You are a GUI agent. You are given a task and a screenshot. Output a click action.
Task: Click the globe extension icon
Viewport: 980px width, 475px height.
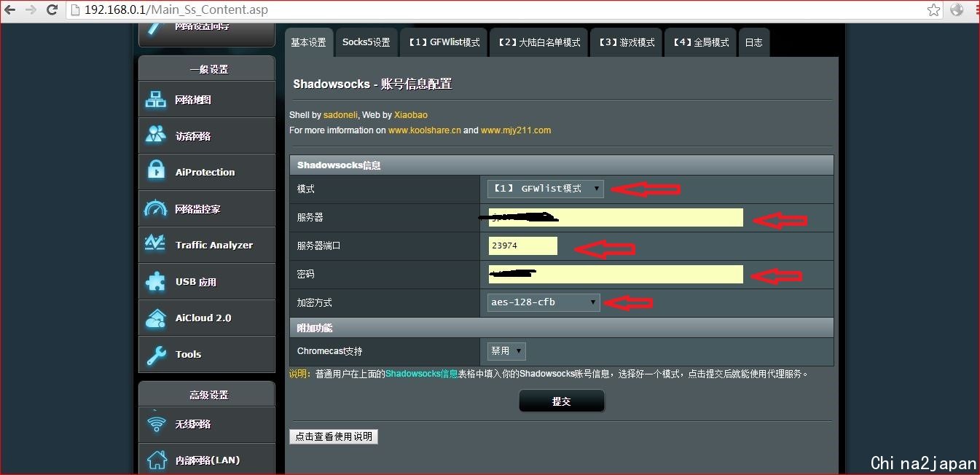(956, 9)
